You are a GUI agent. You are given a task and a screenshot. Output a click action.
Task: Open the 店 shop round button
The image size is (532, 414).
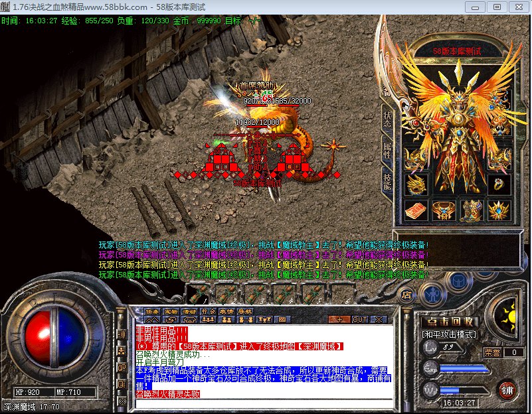tap(406, 295)
